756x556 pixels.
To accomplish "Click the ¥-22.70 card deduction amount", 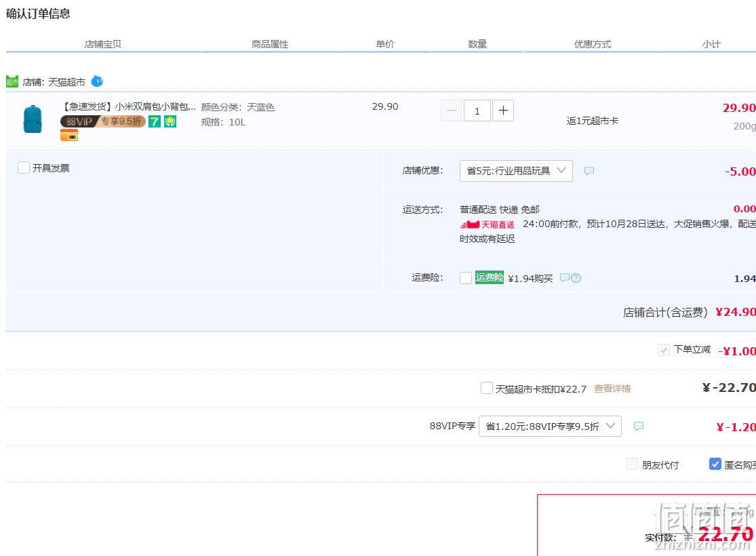I will pyautogui.click(x=729, y=388).
